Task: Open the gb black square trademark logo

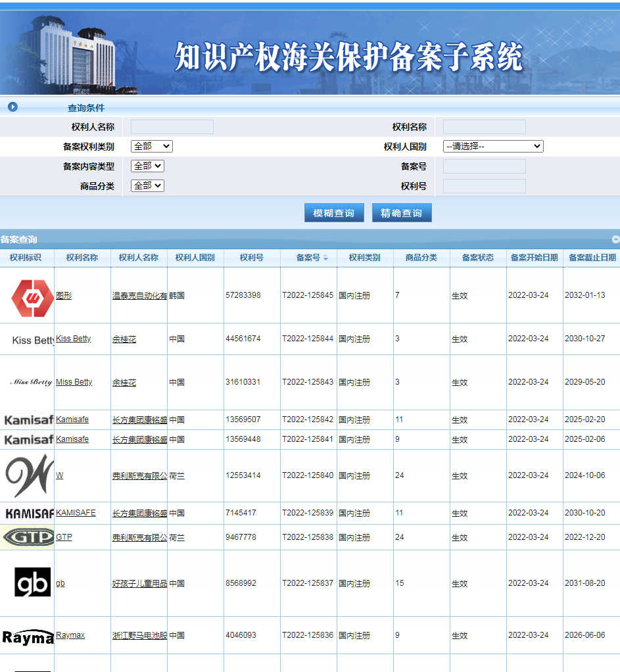Action: tap(33, 582)
